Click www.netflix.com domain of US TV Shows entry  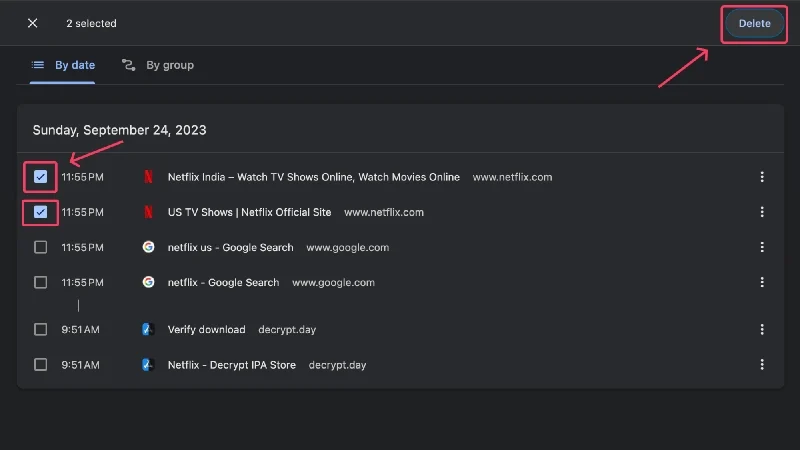(384, 212)
